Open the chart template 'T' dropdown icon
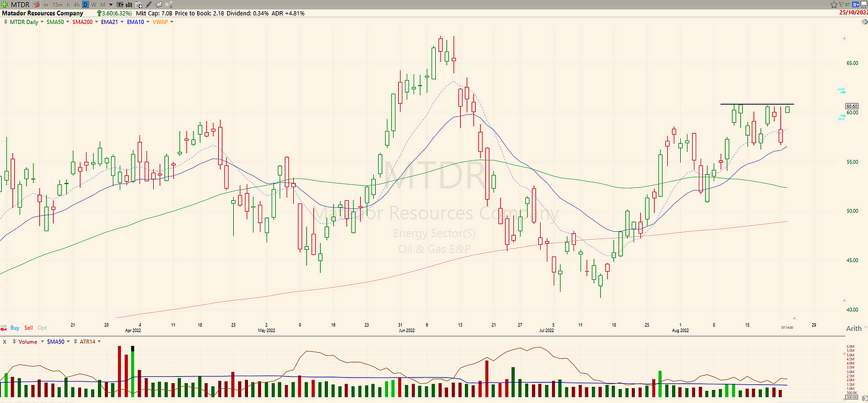The height and width of the screenshot is (403, 868). (x=120, y=5)
